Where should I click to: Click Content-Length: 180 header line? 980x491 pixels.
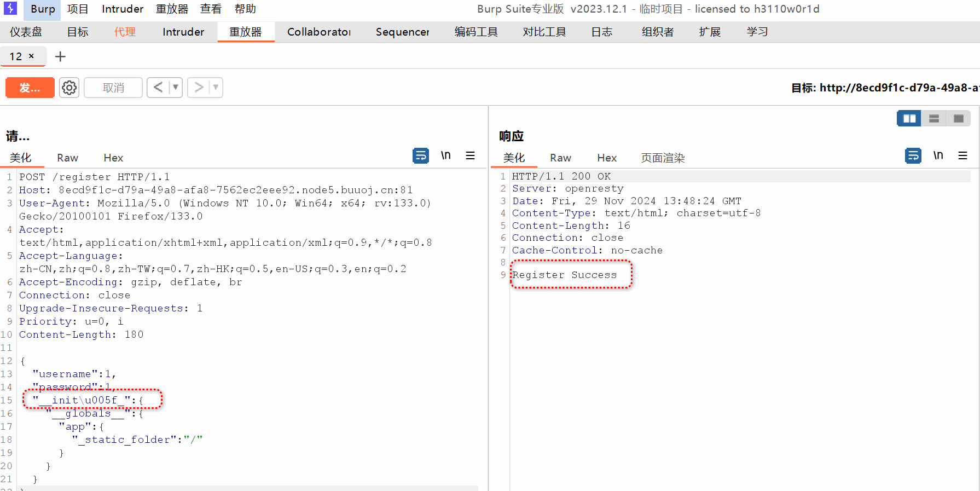[82, 334]
